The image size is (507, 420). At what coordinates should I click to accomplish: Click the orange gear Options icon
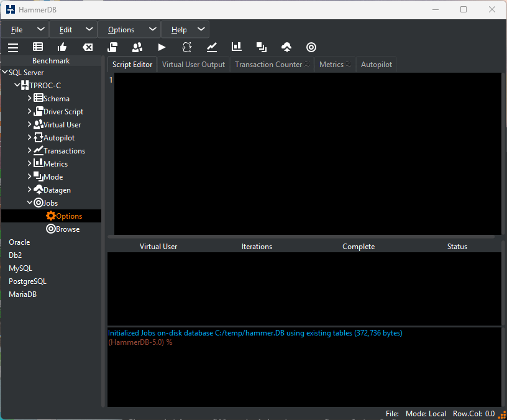[51, 216]
